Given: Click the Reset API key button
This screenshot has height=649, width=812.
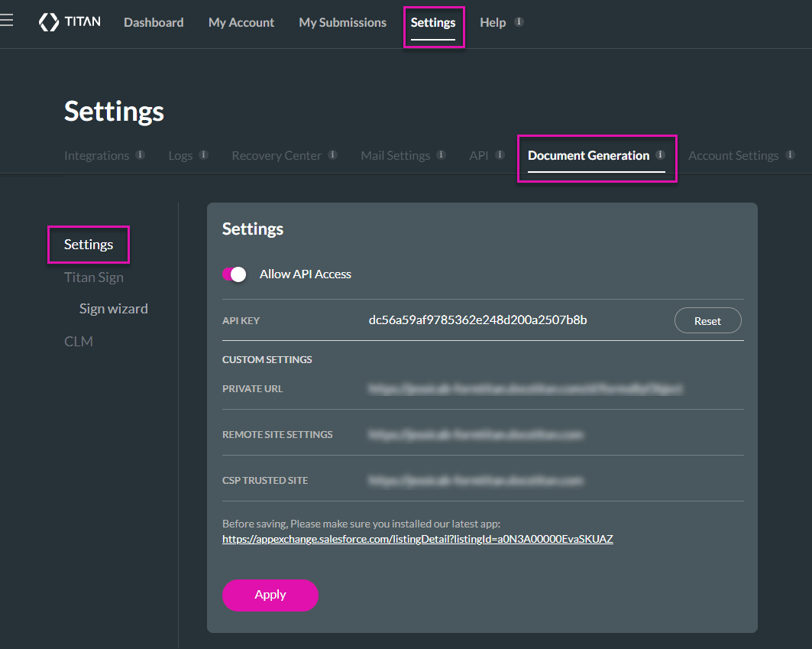Looking at the screenshot, I should [x=707, y=321].
